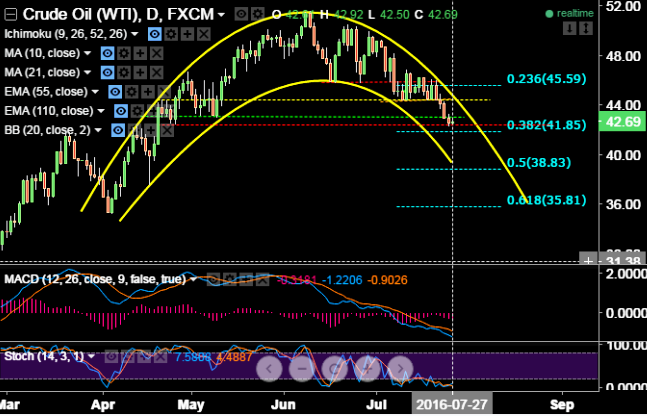This screenshot has height=416, width=647.
Task: Remove the MACD indicator
Action: click(262, 280)
